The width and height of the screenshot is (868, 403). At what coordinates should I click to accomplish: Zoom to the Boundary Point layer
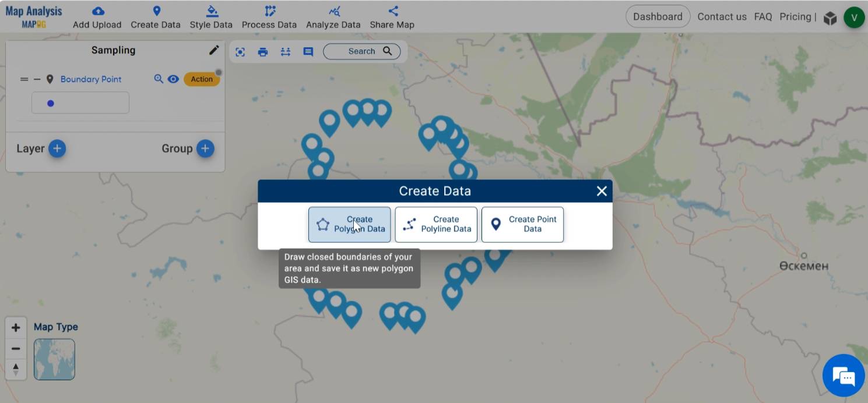(x=159, y=79)
